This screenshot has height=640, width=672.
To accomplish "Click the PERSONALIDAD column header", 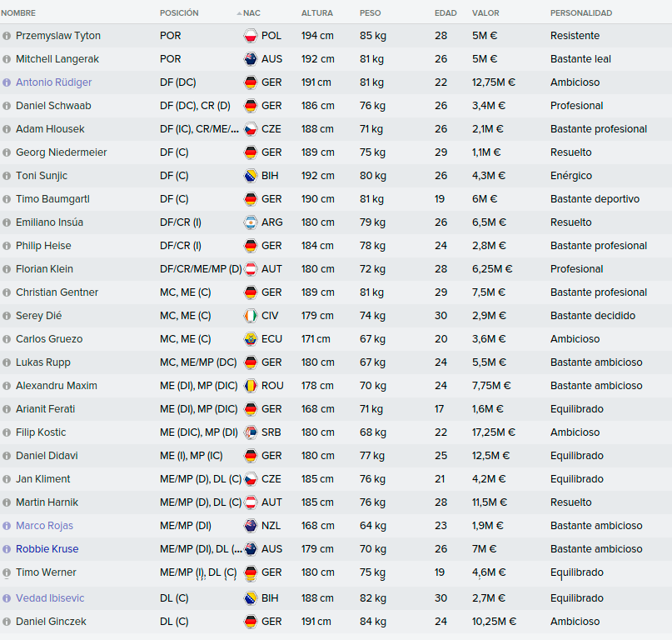I will pyautogui.click(x=581, y=13).
